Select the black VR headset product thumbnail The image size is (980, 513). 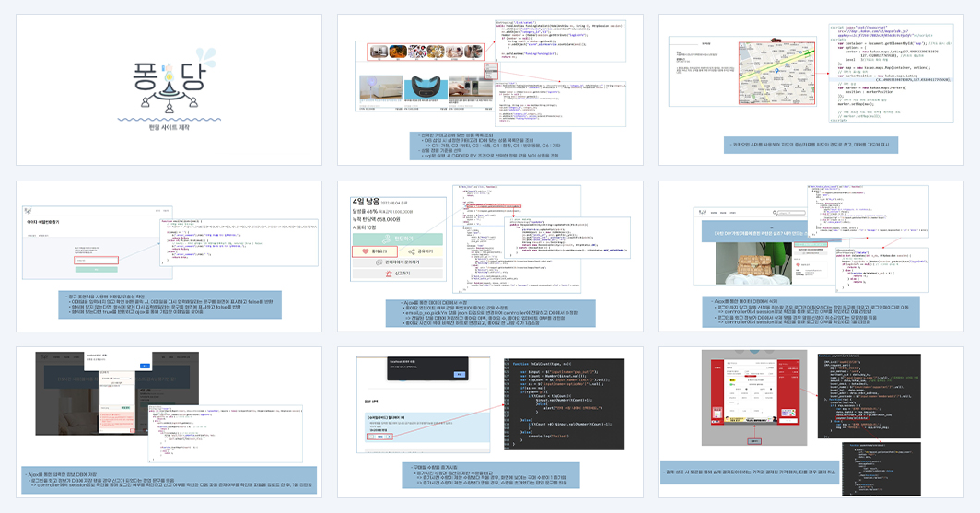(426, 88)
